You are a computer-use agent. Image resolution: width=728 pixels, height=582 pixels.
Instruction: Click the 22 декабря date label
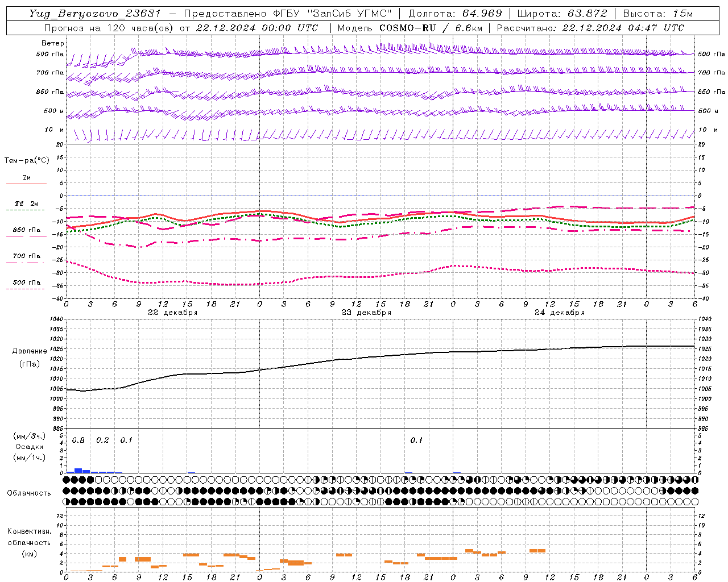coord(173,313)
